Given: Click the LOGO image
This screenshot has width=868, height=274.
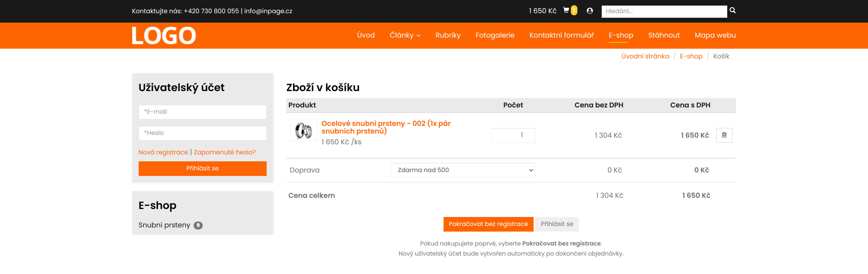Looking at the screenshot, I should (164, 35).
